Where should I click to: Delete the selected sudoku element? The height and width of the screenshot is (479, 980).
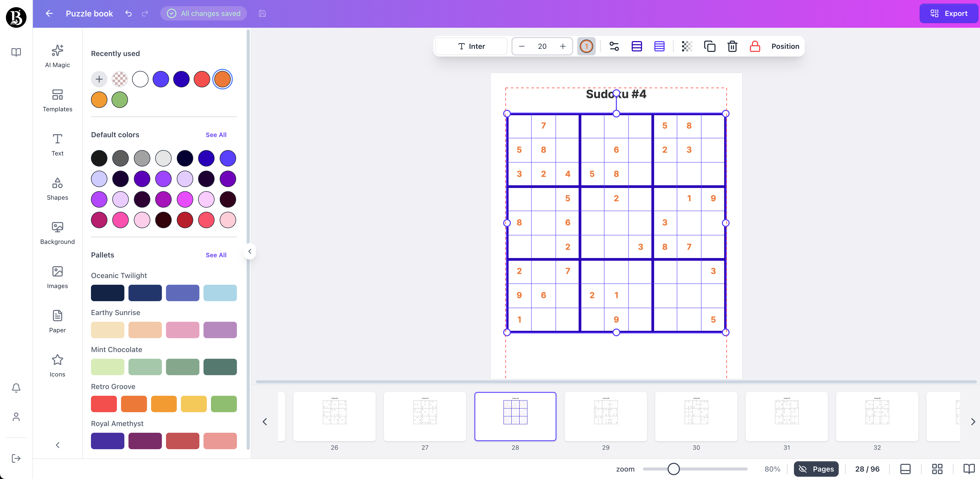[x=732, y=46]
